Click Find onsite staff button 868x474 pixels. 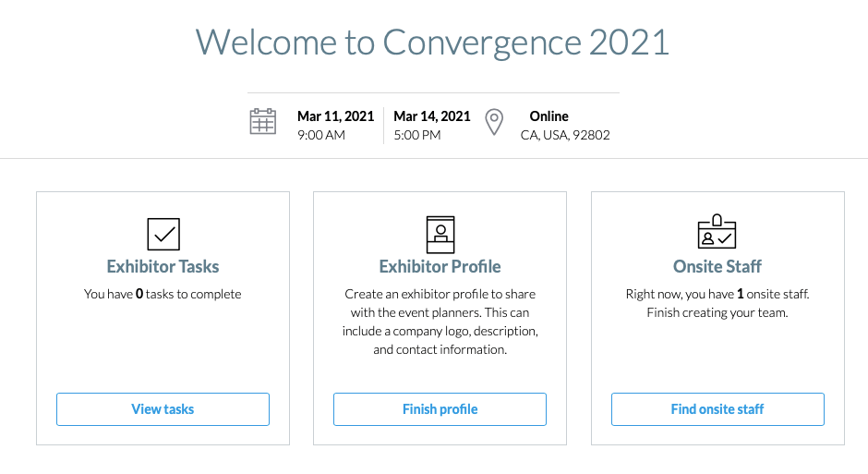pos(717,409)
